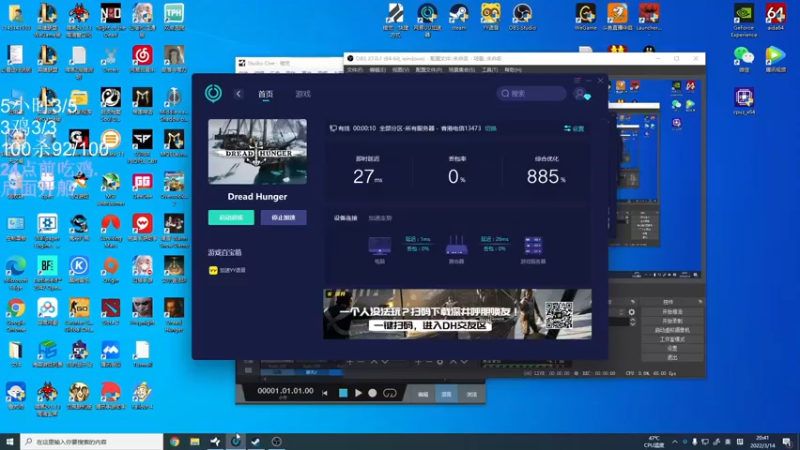
Task: Open aida64 desktop icon
Action: (775, 17)
